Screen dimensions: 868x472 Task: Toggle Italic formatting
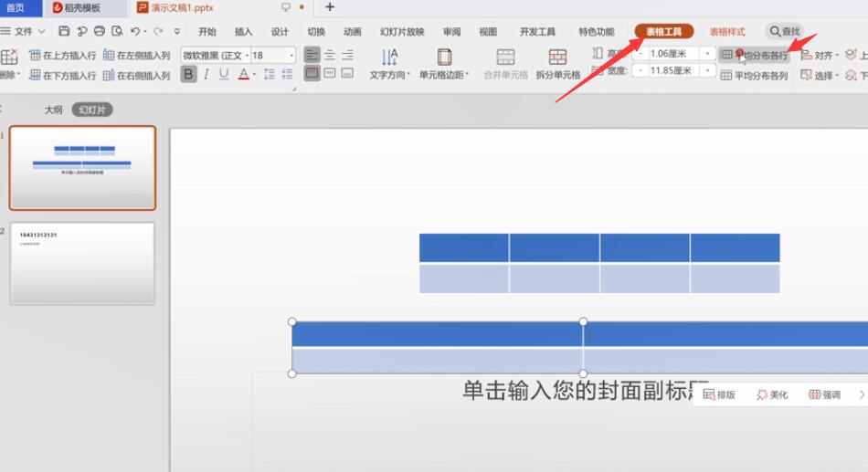click(206, 74)
